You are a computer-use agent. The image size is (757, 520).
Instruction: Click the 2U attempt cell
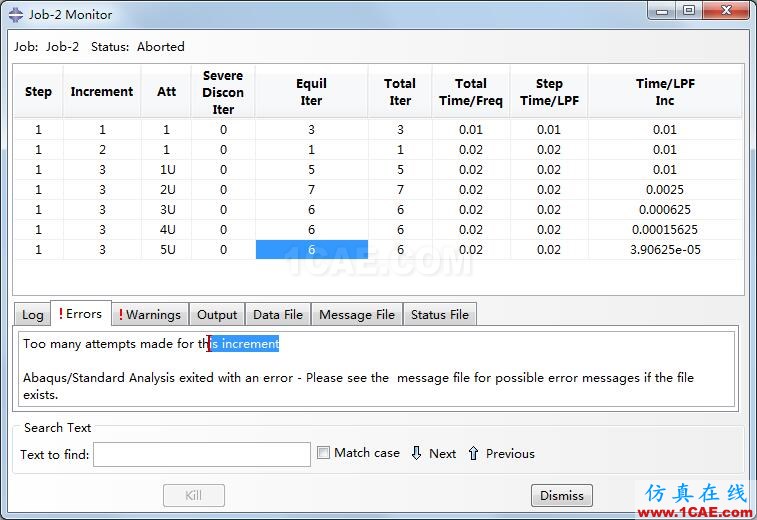[x=167, y=190]
